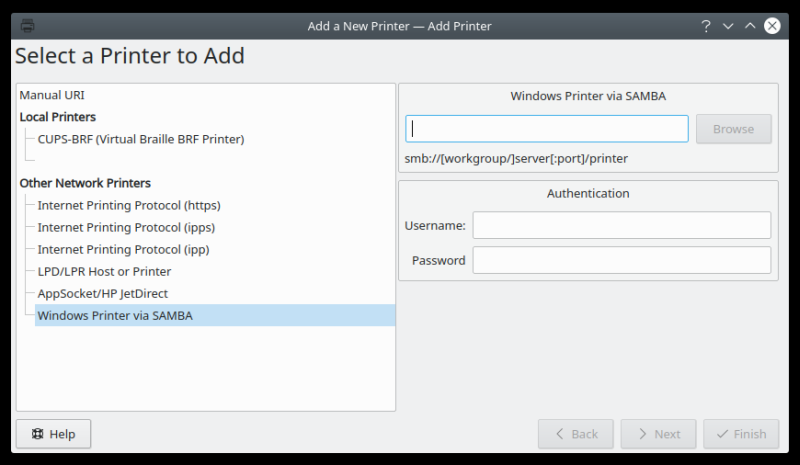Click the Next arrow icon
800x465 pixels.
click(639, 434)
